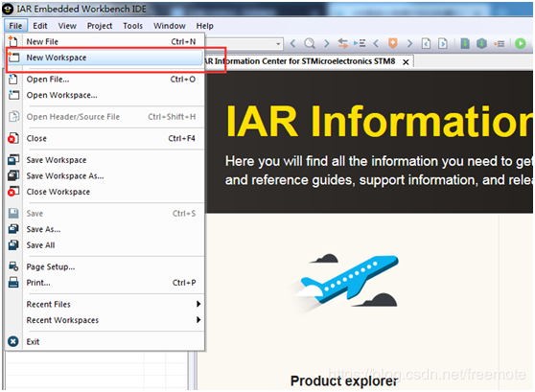Open the Project menu

[100, 26]
